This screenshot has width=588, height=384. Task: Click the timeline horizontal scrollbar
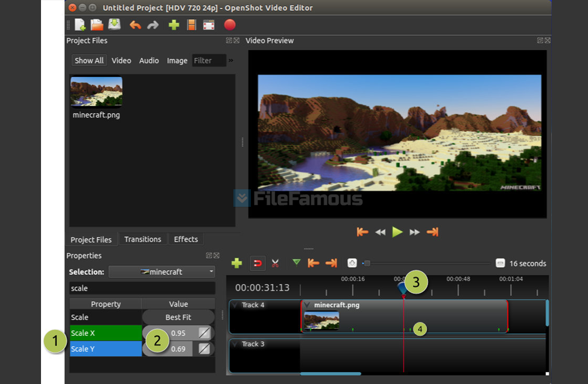330,374
